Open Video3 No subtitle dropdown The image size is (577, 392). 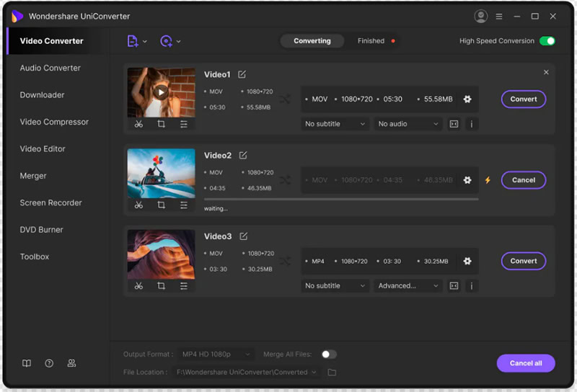(x=335, y=286)
